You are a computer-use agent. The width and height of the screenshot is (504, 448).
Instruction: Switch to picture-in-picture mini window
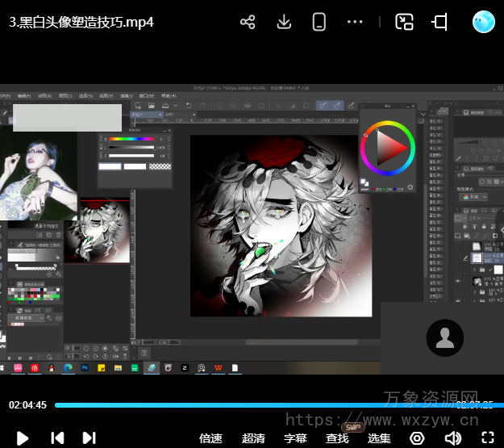coord(404,22)
